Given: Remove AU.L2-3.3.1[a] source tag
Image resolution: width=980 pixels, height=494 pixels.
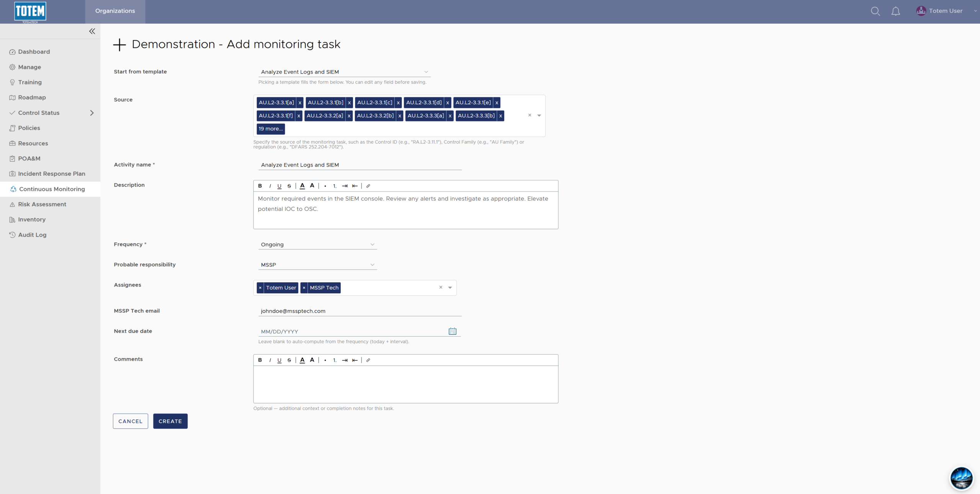Looking at the screenshot, I should point(300,103).
